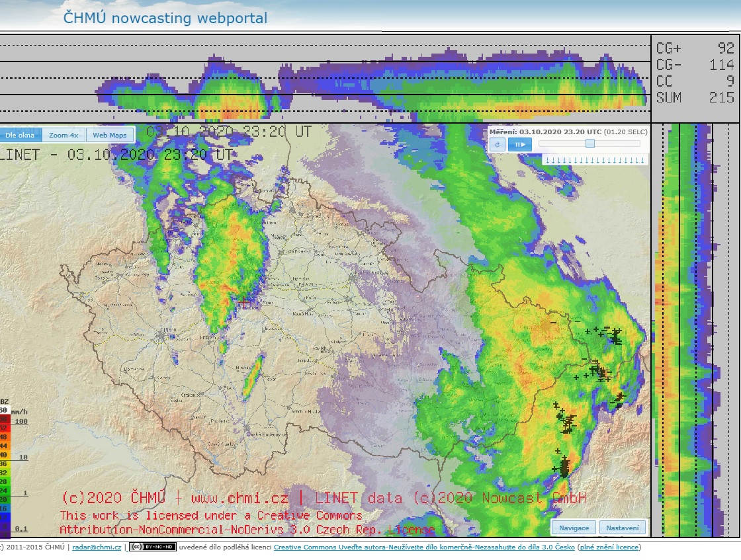Click the time slider handle

pyautogui.click(x=590, y=143)
